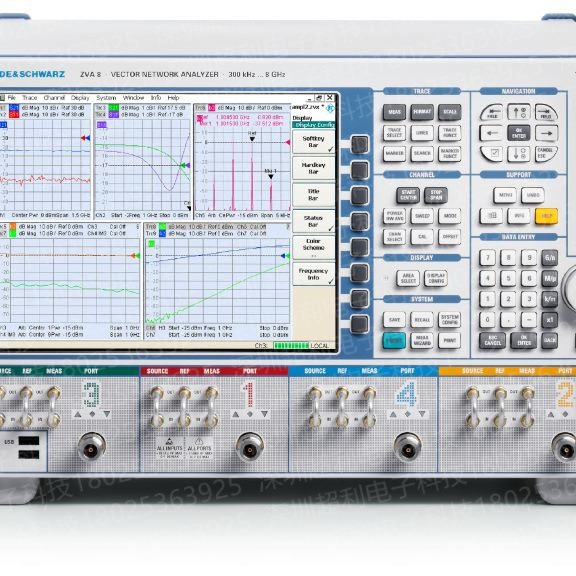This screenshot has height=576, width=576.
Task: Toggle the Softkey Bar softkey
Action: pyautogui.click(x=313, y=142)
